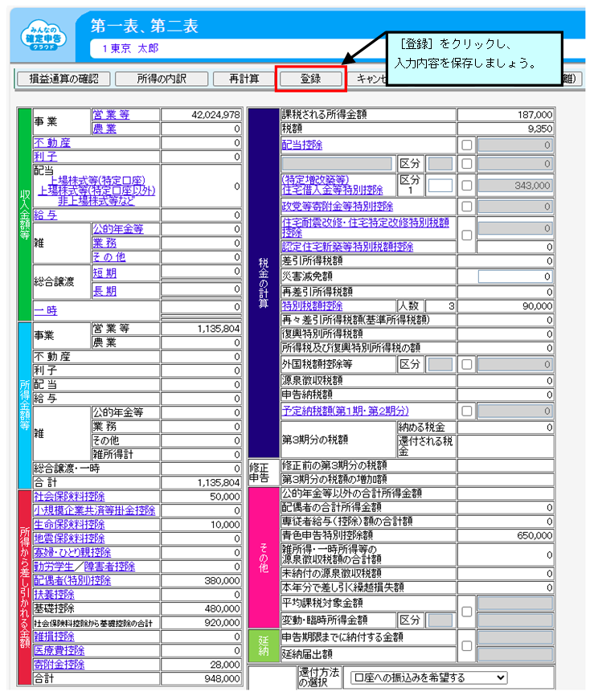Open the 寄附金控除 link

[59, 665]
